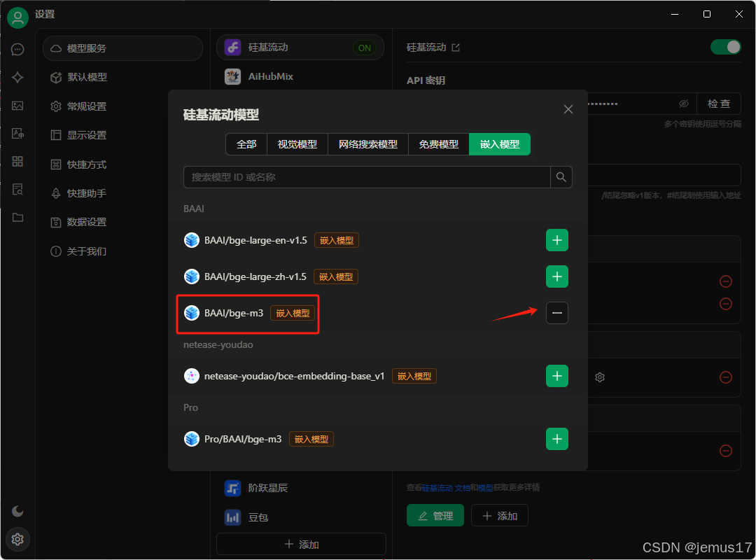Click the 添加 model button beside 管理

coord(500,516)
